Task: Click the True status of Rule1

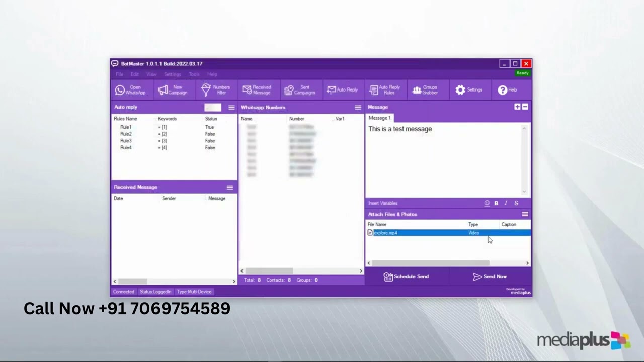Action: point(209,127)
